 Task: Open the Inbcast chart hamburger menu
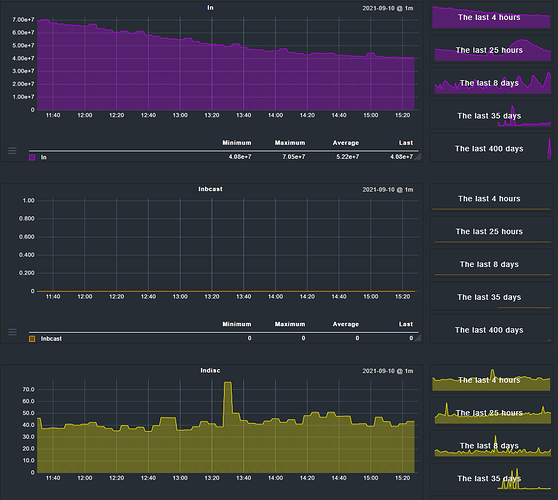point(12,332)
